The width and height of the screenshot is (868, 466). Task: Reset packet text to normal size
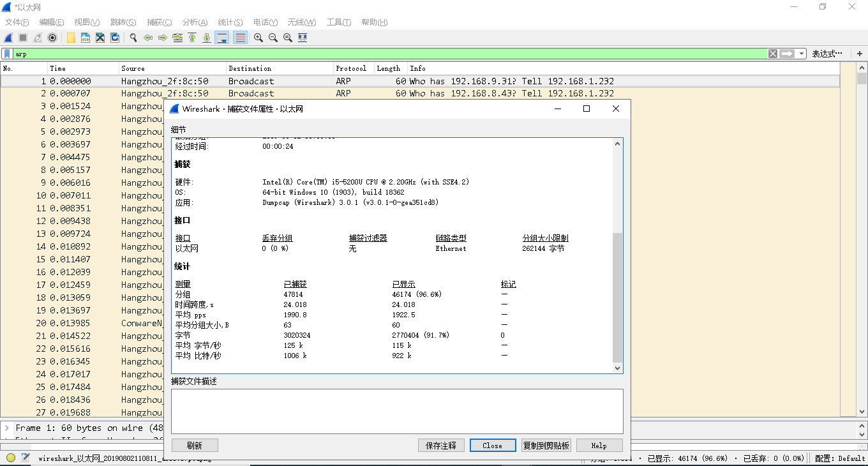(x=288, y=38)
